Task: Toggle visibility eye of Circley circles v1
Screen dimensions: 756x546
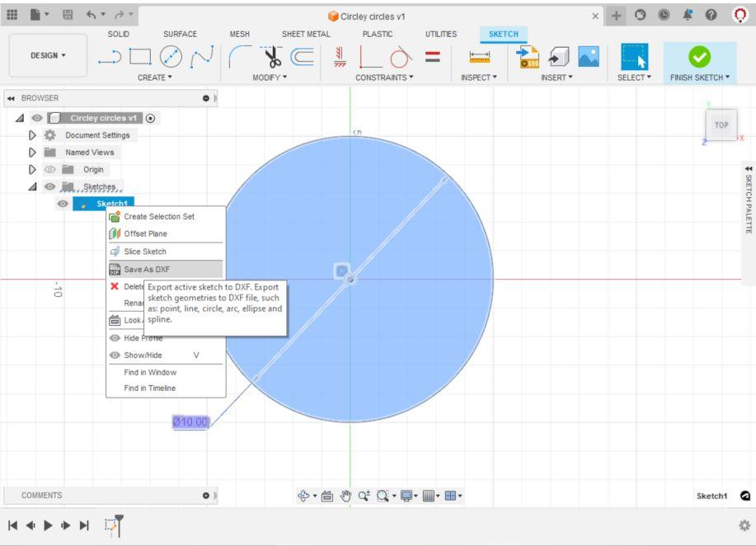Action: point(37,118)
